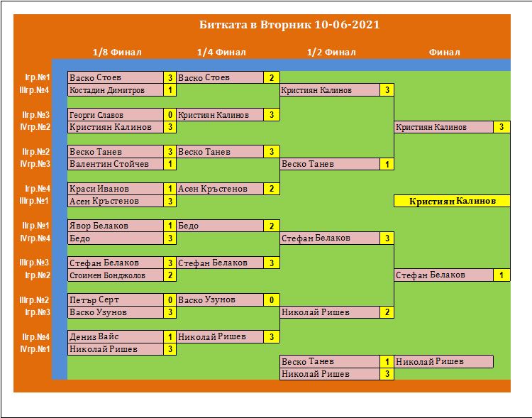Select the yellow champion cell Кристиян Калинов

pos(452,202)
